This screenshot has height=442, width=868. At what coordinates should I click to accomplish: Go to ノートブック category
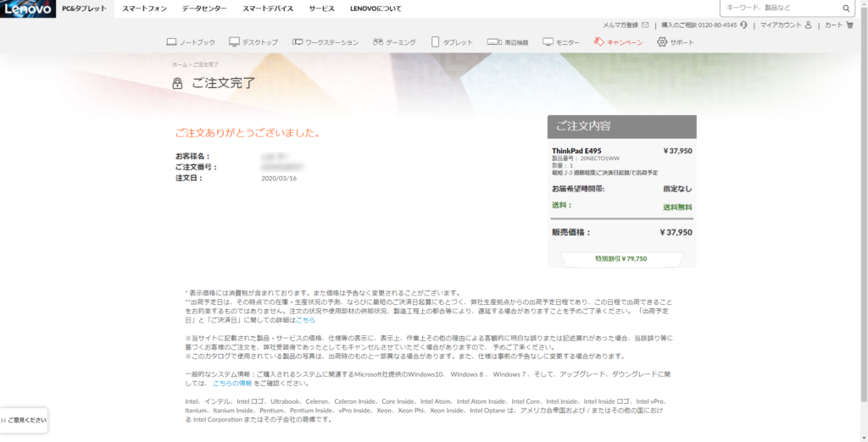tap(197, 42)
